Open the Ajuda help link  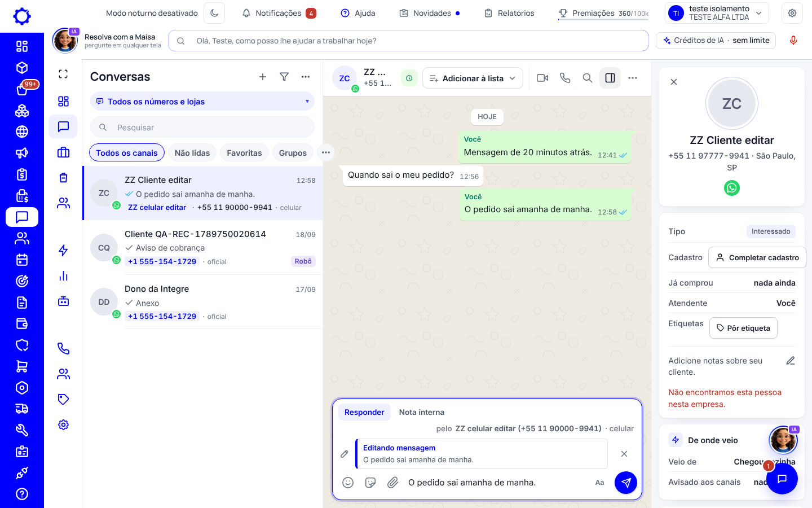click(358, 13)
